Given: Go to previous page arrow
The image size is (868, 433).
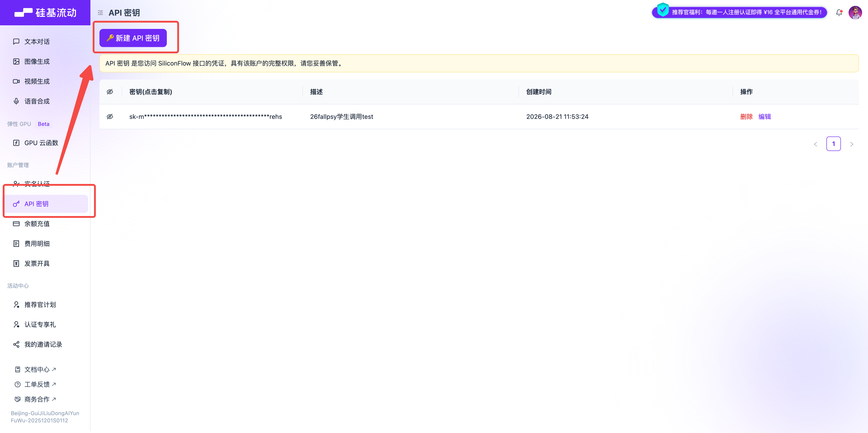Looking at the screenshot, I should (815, 144).
